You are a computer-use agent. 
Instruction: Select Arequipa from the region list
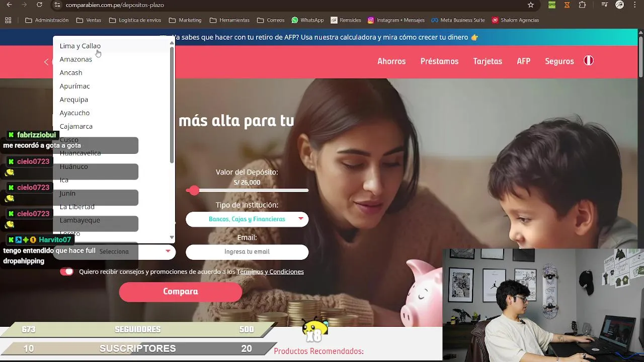[111, 100]
